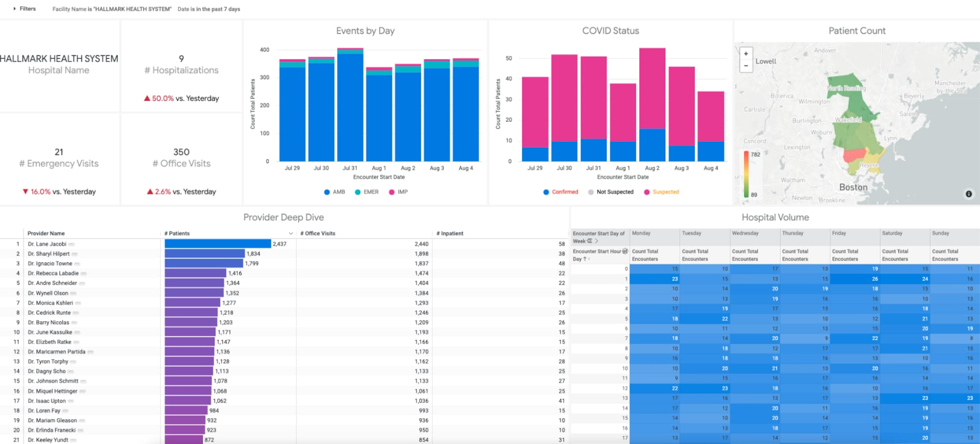Open the actions menu next to Dr. Monica Kshleri
The height and width of the screenshot is (444, 980).
click(x=78, y=303)
